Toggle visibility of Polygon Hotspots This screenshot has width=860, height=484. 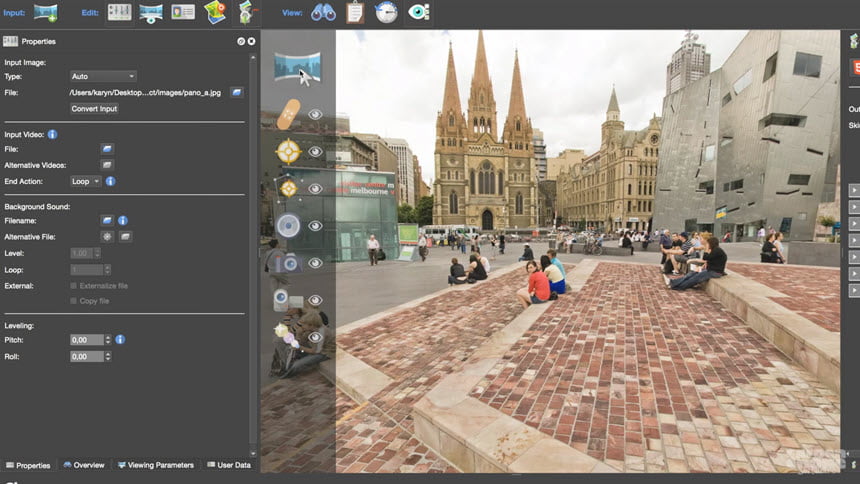click(315, 189)
